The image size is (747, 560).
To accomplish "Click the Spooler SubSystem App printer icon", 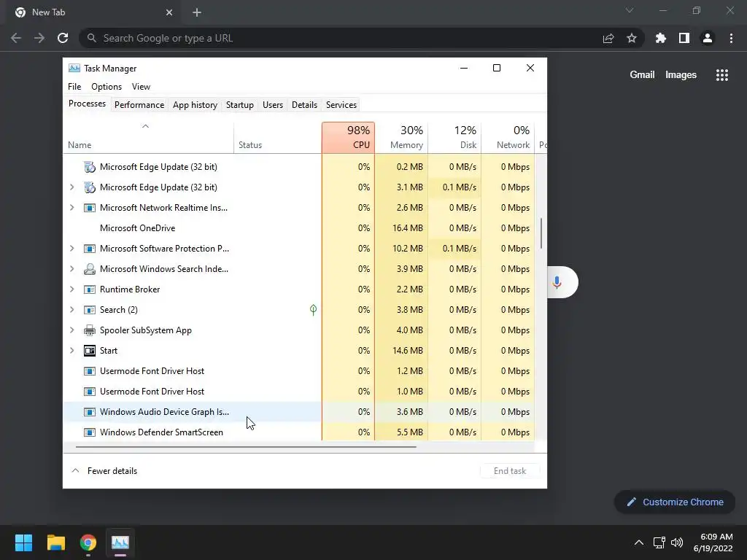I will click(x=90, y=330).
